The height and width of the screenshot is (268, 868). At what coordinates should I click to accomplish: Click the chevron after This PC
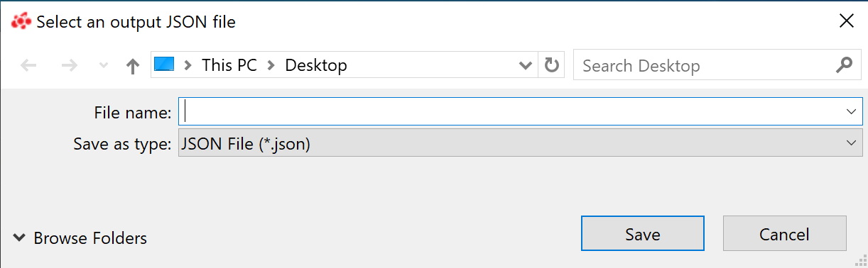[271, 65]
